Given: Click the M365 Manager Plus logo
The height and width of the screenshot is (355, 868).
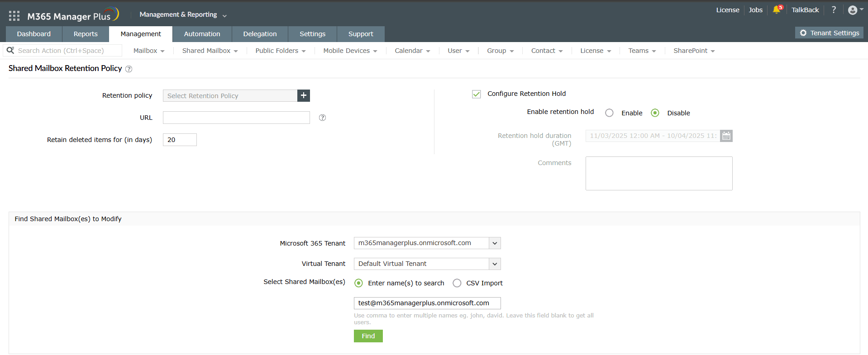Looking at the screenshot, I should 73,15.
